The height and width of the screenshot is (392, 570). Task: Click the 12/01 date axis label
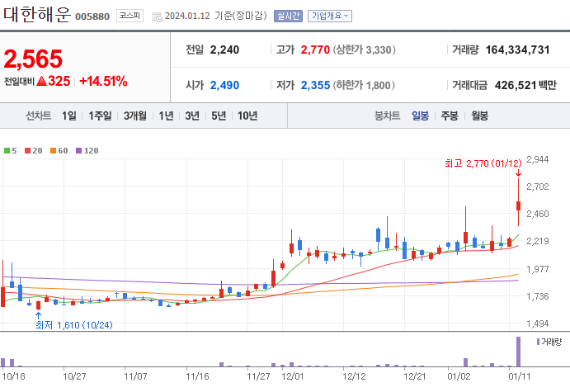[x=293, y=376]
